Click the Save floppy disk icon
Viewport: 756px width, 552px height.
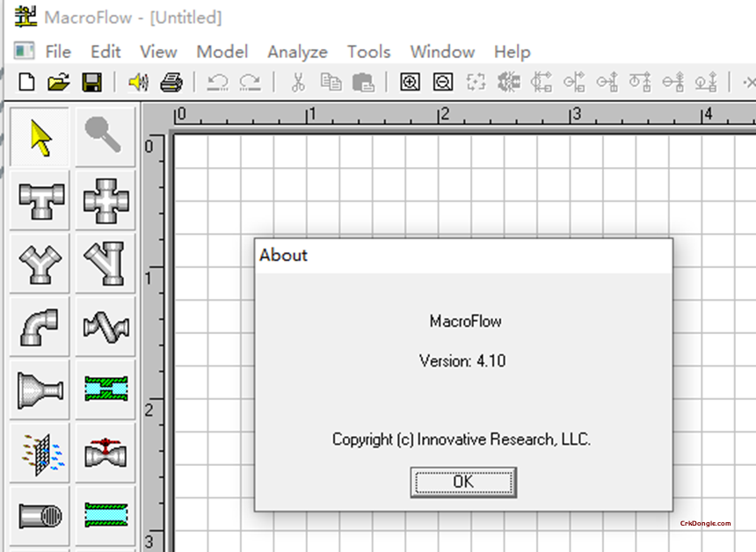coord(91,83)
